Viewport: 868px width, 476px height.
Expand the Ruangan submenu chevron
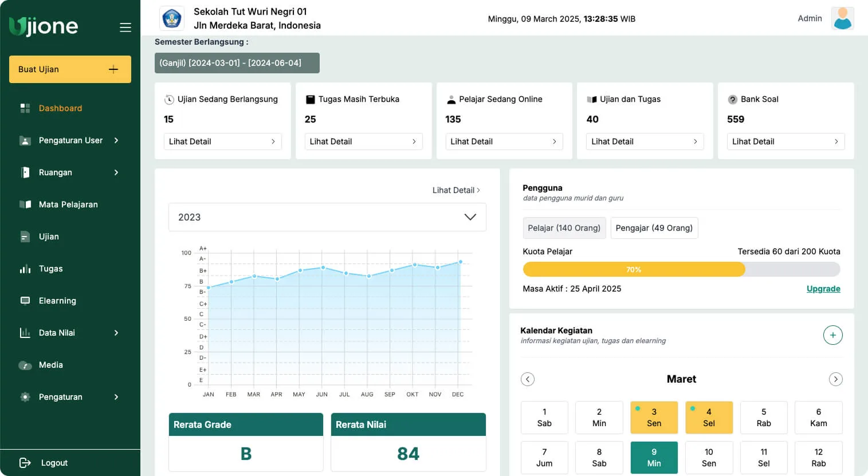click(x=116, y=172)
